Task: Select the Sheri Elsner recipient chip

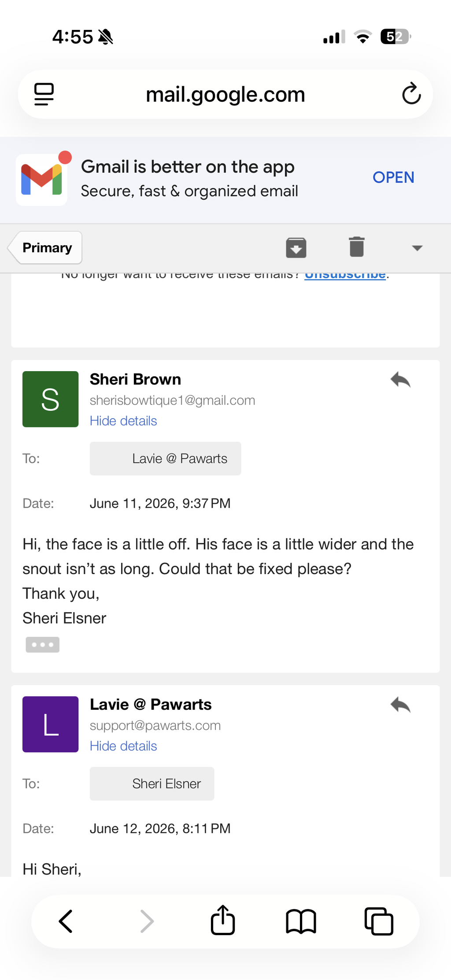Action: point(152,784)
